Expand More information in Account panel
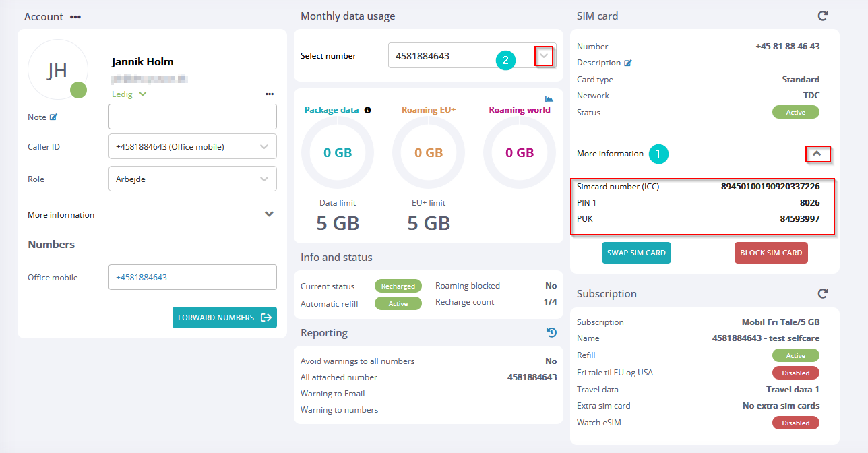Image resolution: width=868 pixels, height=453 pixels. (269, 214)
